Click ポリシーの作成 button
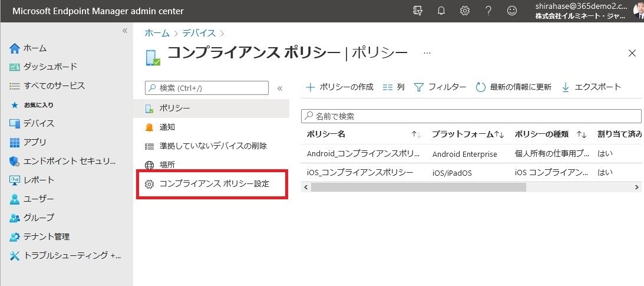Image resolution: width=644 pixels, height=286 pixels. click(x=339, y=87)
